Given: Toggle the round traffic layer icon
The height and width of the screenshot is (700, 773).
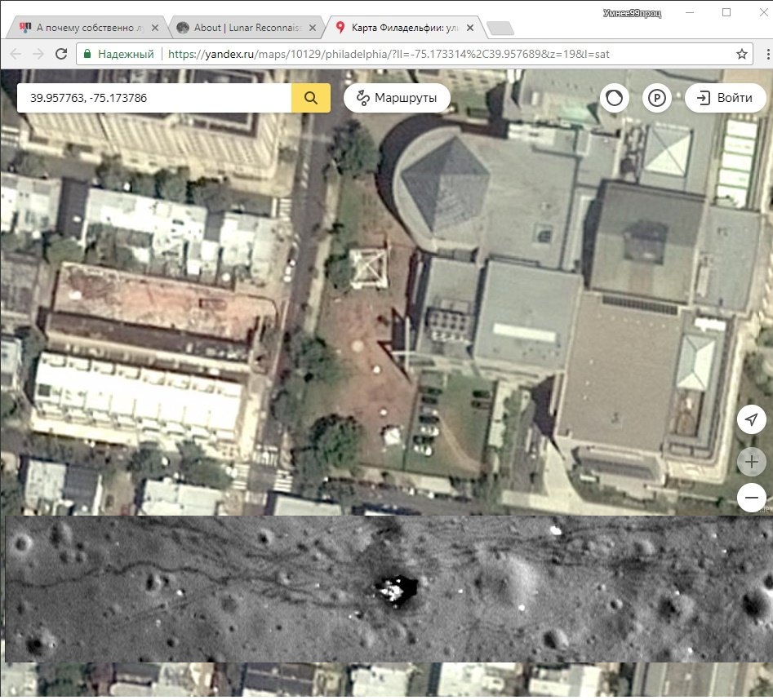Looking at the screenshot, I should click(x=615, y=99).
